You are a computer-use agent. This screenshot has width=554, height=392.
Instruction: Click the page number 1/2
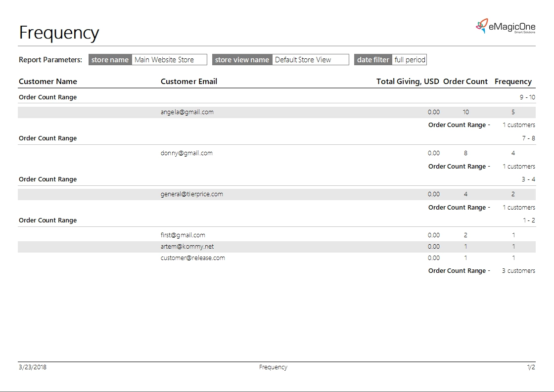[531, 367]
